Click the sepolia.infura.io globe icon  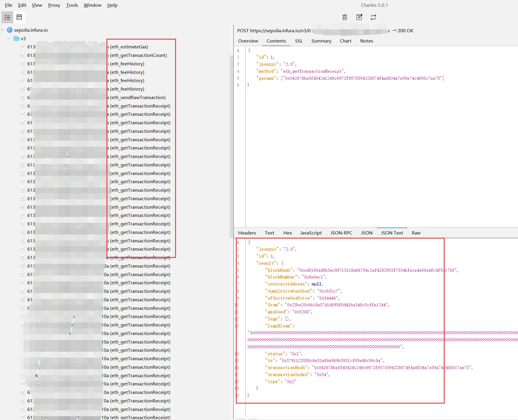pos(10,30)
